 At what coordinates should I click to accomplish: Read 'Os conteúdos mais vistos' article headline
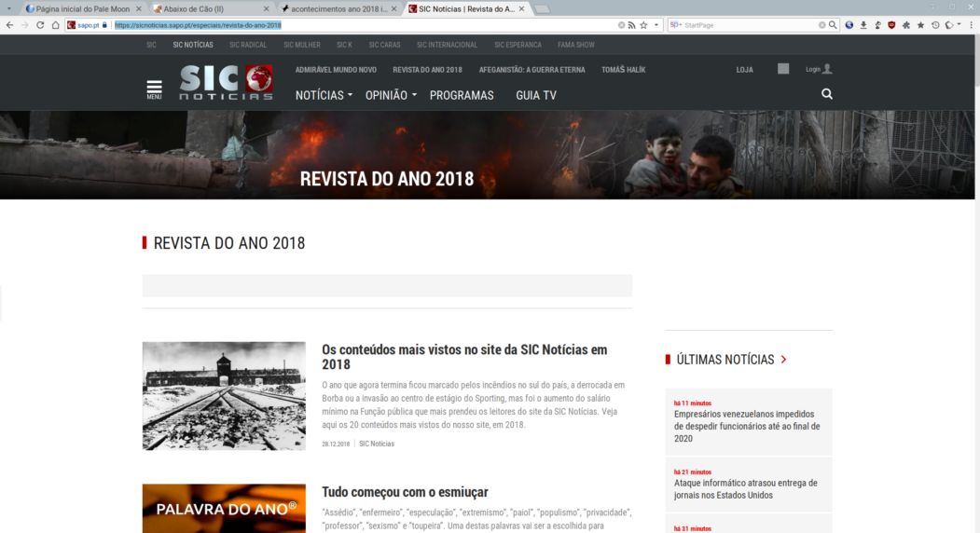[x=464, y=357]
